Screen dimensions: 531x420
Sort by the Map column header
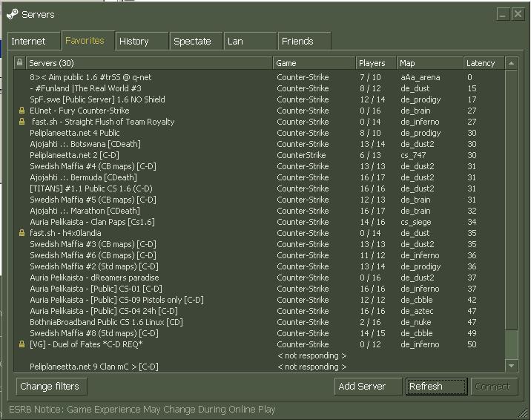[x=429, y=63]
